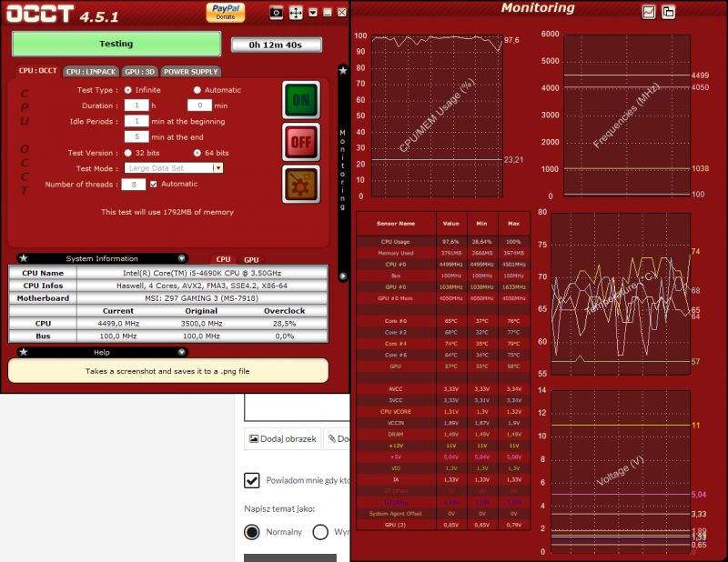Capture a screenshot with the camera icon
This screenshot has width=728, height=562.
(x=276, y=12)
